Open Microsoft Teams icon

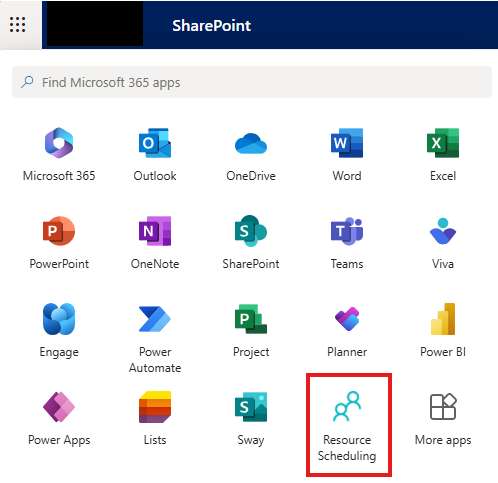click(347, 231)
